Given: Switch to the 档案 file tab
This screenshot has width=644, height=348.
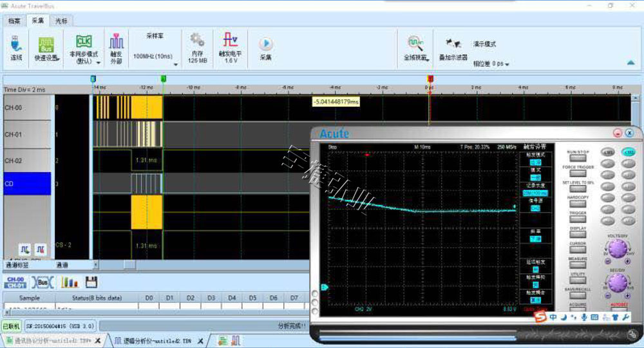Looking at the screenshot, I should (14, 21).
